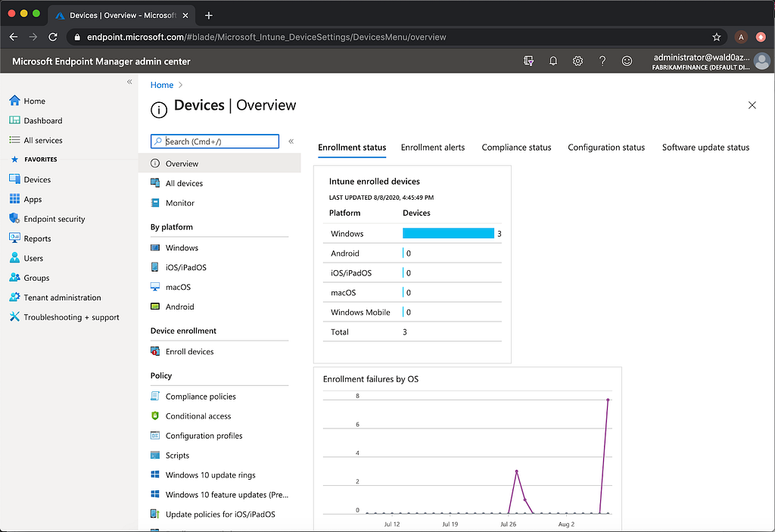
Task: Bookmark this page with the star icon
Action: tap(716, 37)
